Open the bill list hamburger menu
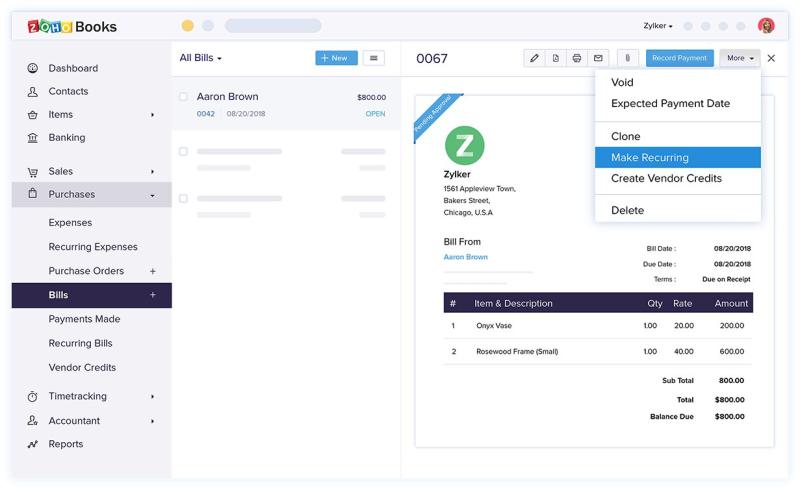The image size is (800, 490). 373,58
